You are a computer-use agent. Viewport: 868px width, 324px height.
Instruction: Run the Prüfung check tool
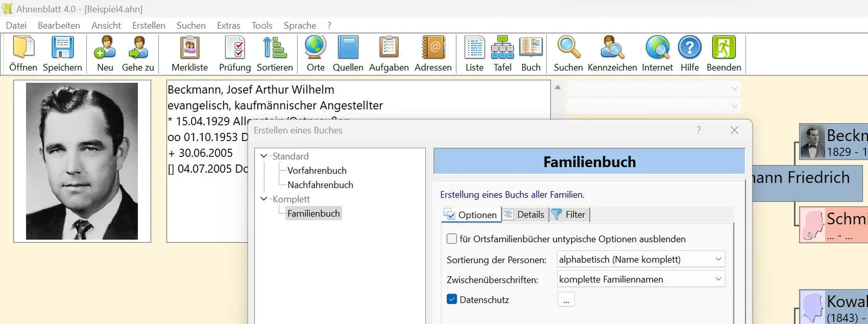pyautogui.click(x=235, y=54)
